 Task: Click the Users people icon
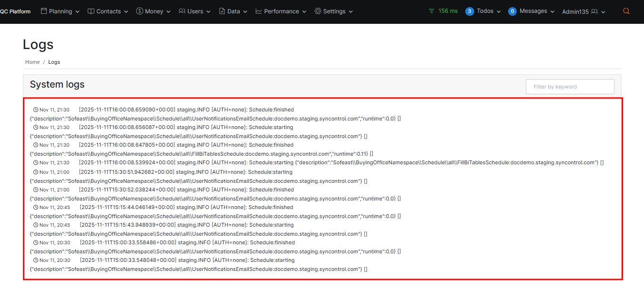point(183,11)
